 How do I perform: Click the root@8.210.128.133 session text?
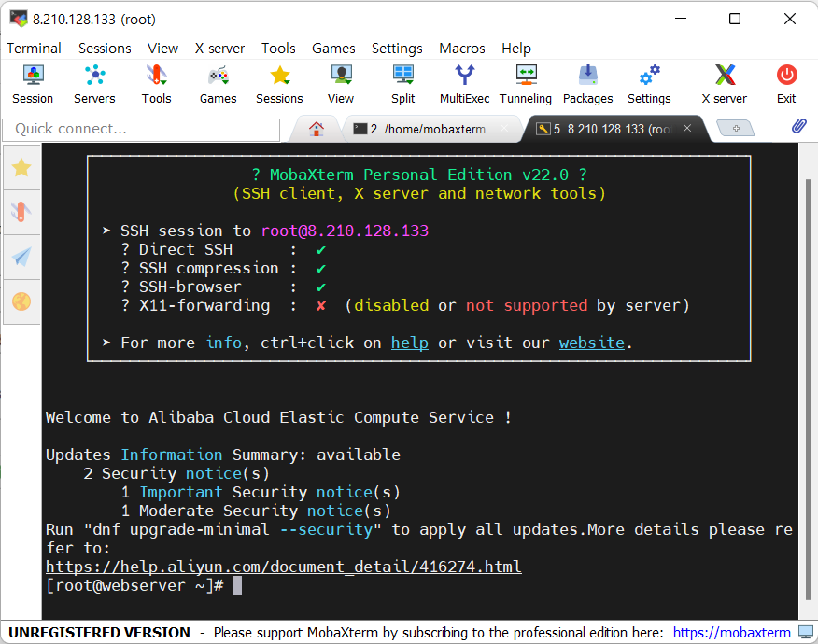coord(345,231)
